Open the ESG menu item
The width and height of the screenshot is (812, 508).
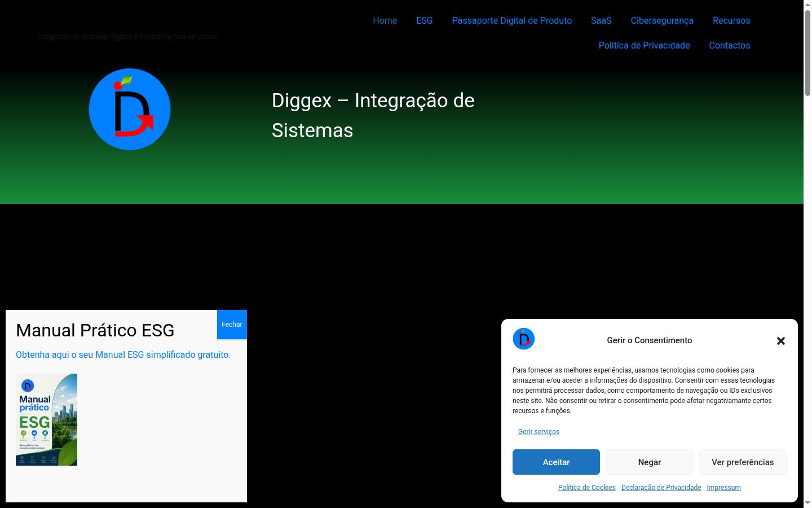tap(425, 20)
